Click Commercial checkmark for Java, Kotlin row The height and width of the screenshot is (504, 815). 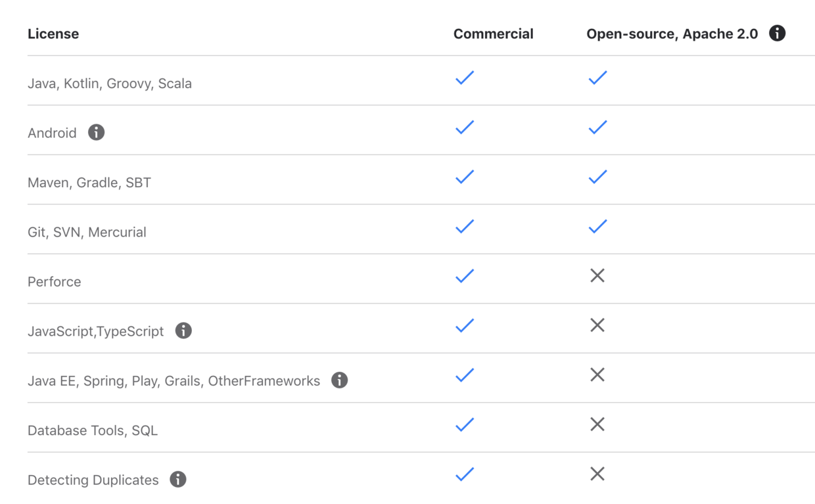(465, 78)
